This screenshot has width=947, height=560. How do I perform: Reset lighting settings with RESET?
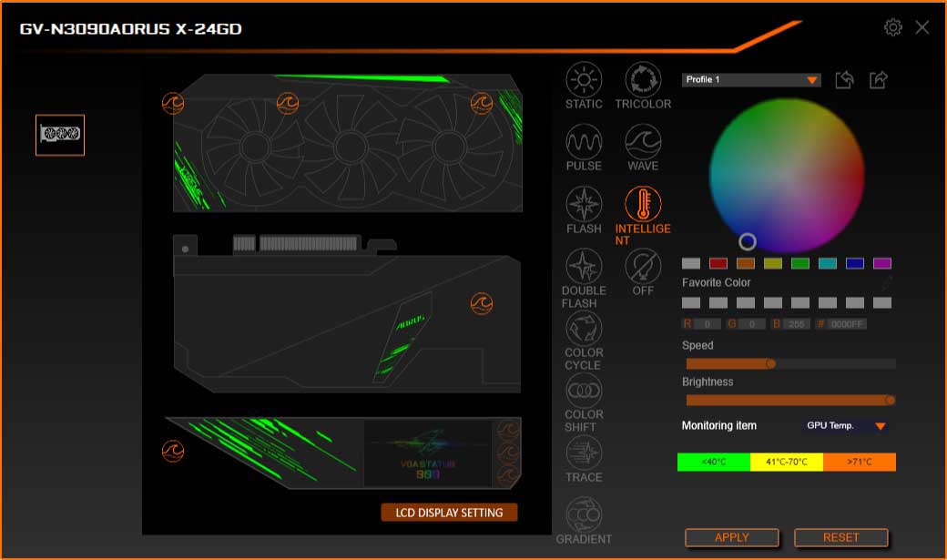pyautogui.click(x=840, y=537)
